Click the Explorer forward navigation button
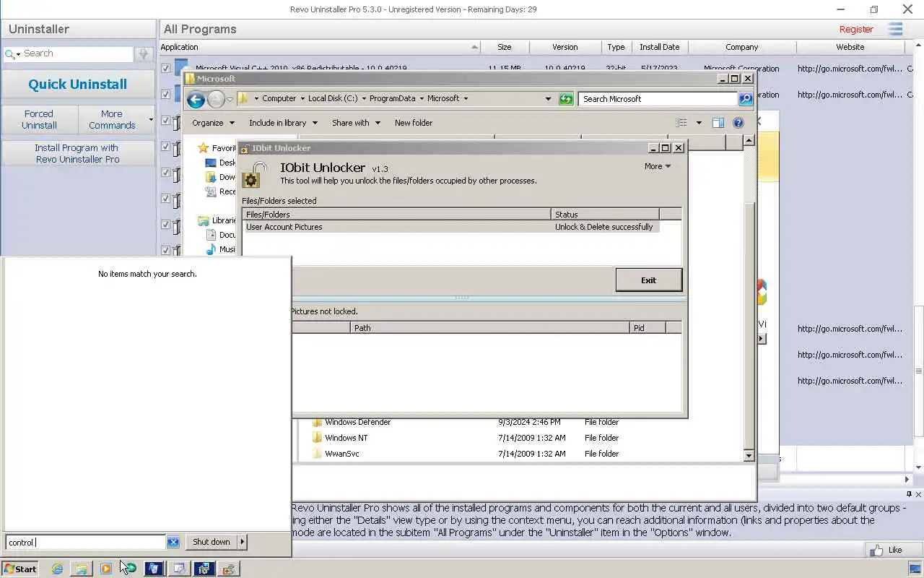The image size is (924, 578). [x=216, y=99]
